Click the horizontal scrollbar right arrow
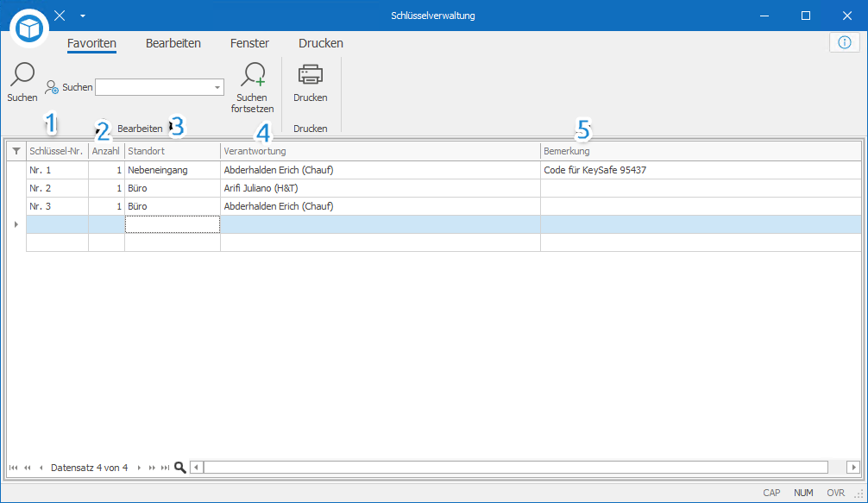The image size is (868, 503). tap(853, 468)
